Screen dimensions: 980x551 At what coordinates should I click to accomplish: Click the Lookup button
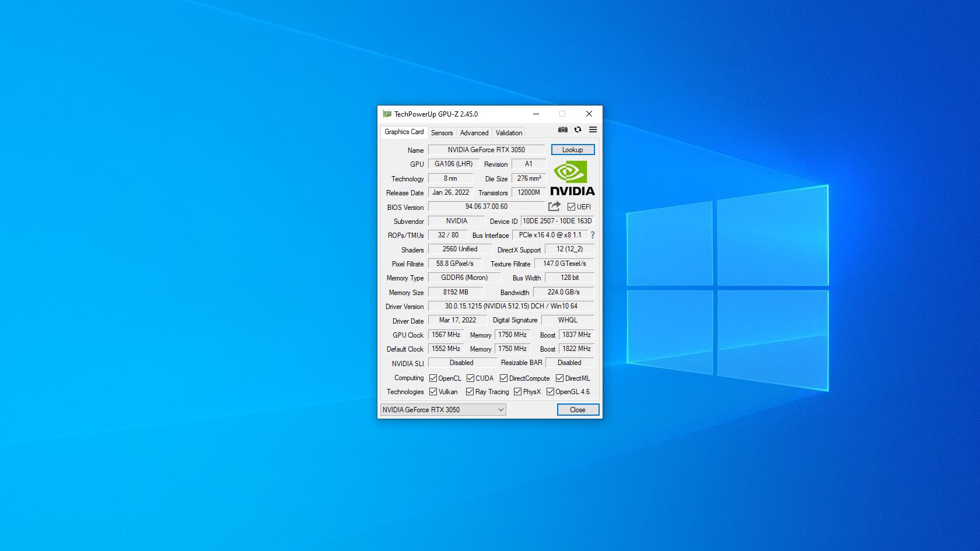click(573, 150)
